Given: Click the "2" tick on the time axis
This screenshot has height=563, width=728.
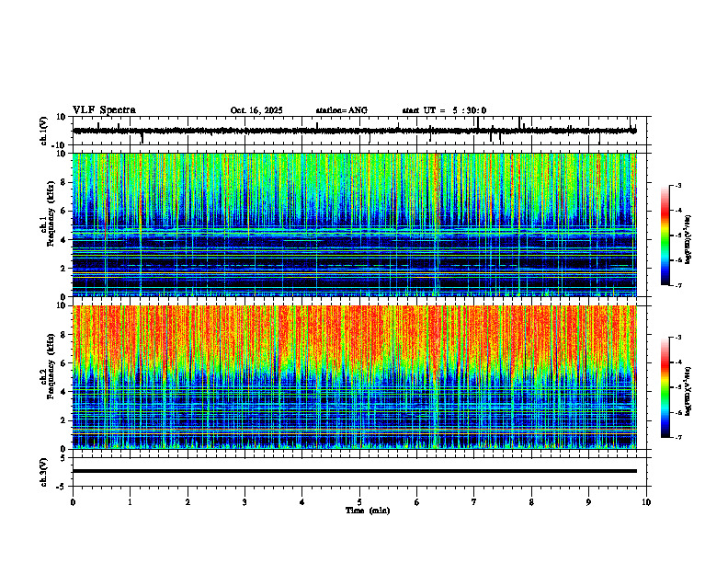Looking at the screenshot, I should point(188,502).
